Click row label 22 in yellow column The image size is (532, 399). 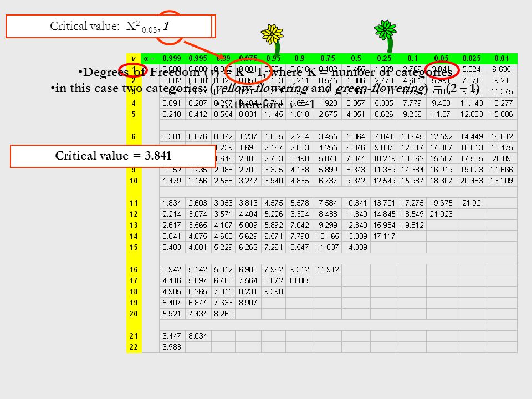click(134, 347)
